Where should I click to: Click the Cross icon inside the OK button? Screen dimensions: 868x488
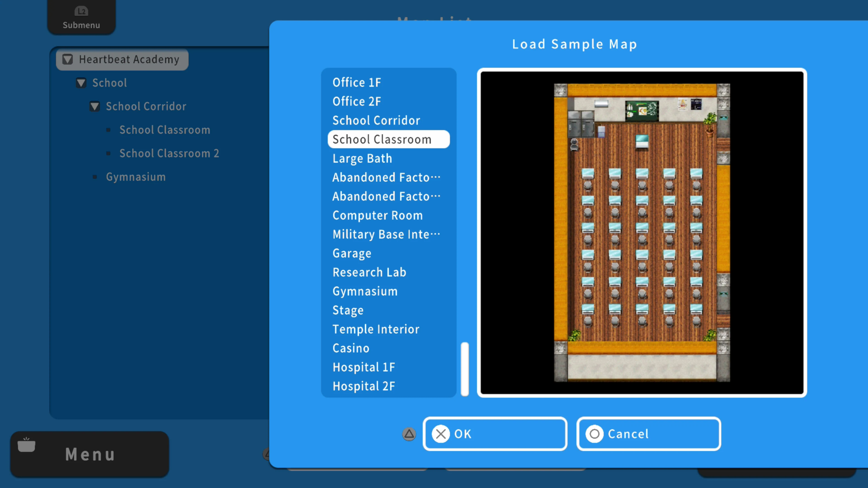pyautogui.click(x=440, y=434)
